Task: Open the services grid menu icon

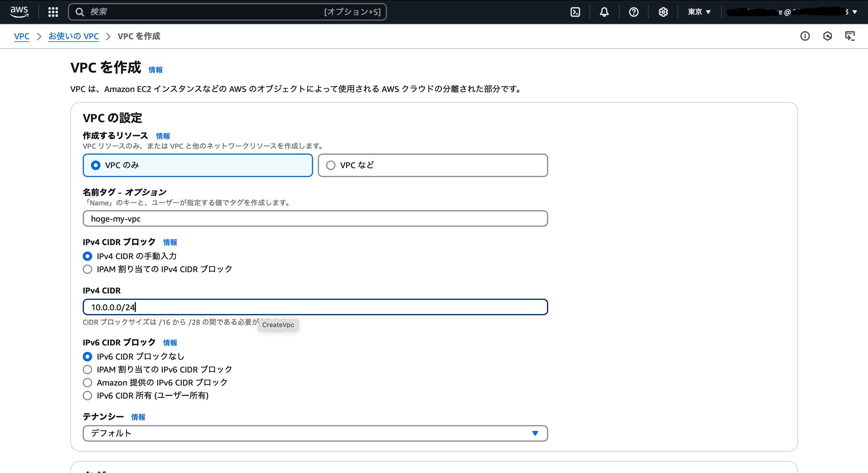Action: click(53, 12)
